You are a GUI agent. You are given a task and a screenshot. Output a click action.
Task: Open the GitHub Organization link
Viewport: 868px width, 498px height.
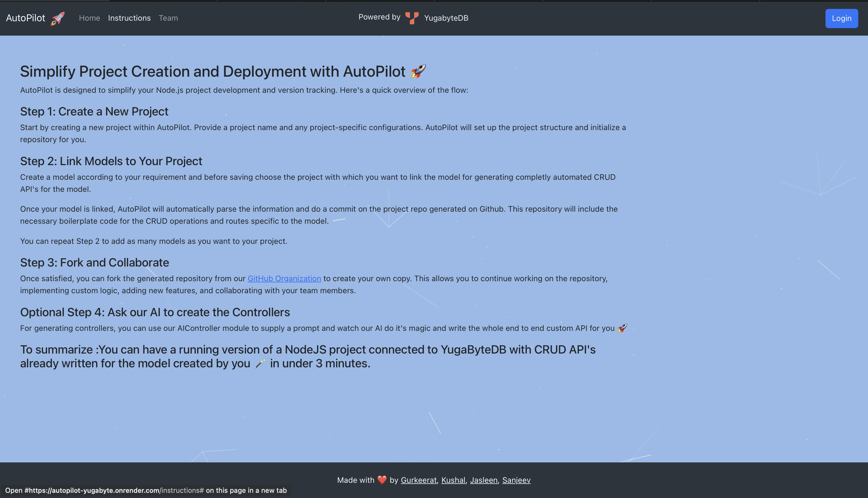point(284,278)
